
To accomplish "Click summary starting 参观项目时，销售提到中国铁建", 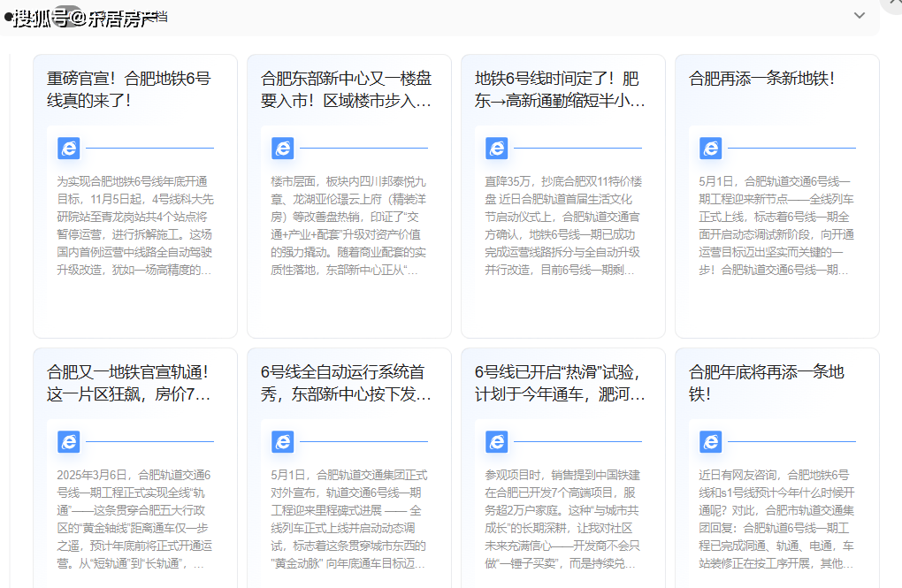I will point(562,519).
